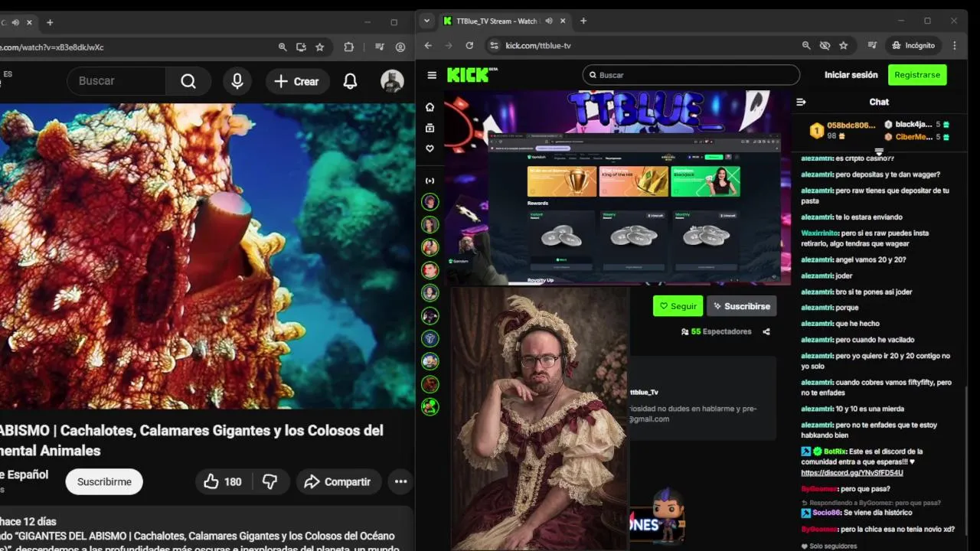Image resolution: width=980 pixels, height=551 pixels.
Task: Open Kick browse icon in sidebar
Action: pos(430,128)
